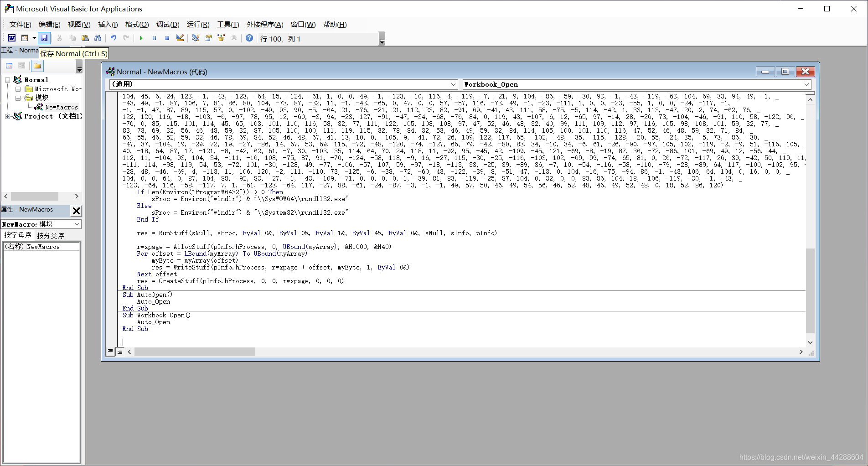Open the 工具(T) menu
The image size is (868, 466).
click(228, 25)
